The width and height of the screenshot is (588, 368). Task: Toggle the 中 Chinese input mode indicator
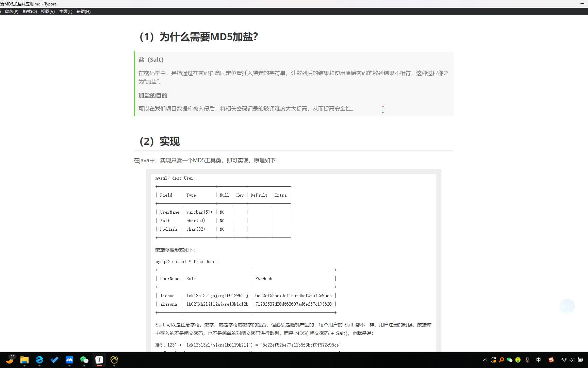click(538, 360)
